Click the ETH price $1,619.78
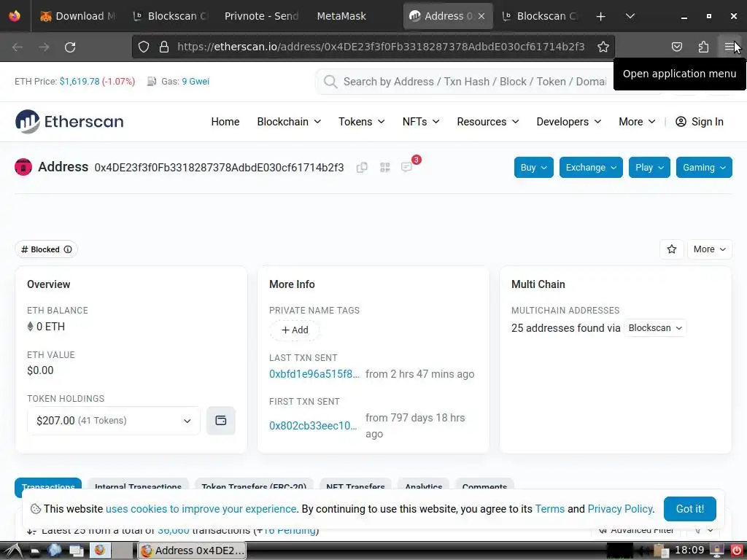The height and width of the screenshot is (560, 747). [x=80, y=82]
